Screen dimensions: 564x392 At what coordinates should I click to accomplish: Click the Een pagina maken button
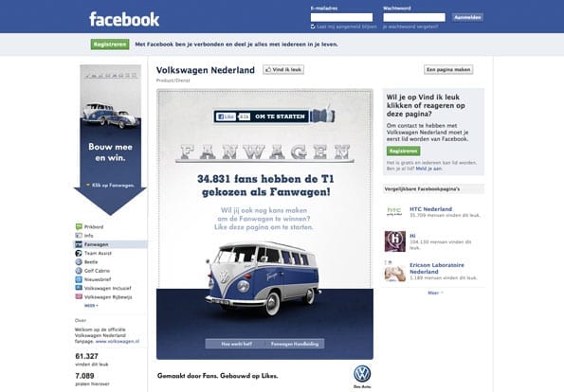(448, 70)
